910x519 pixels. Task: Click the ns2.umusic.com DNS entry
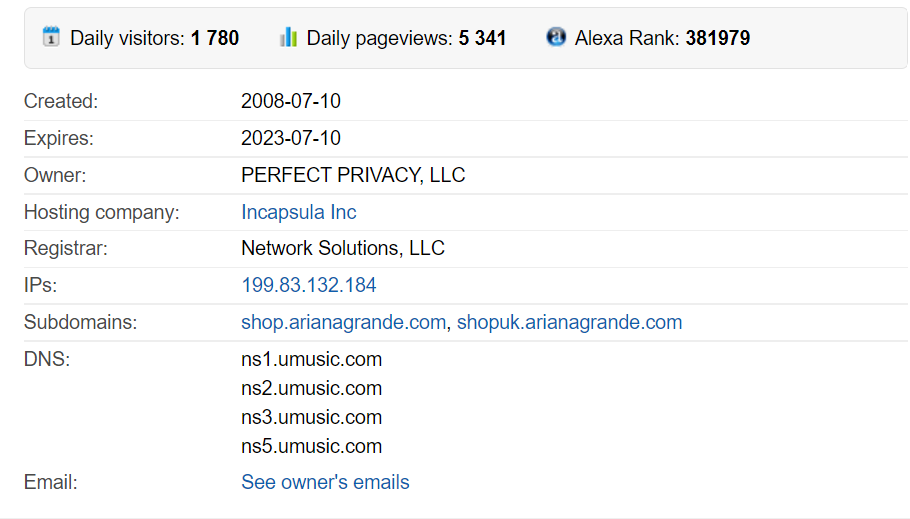click(x=312, y=388)
